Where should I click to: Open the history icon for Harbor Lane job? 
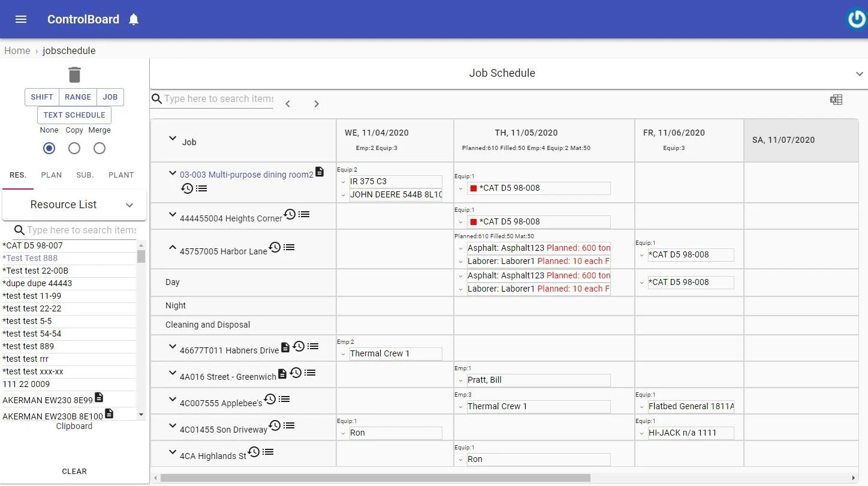pos(275,247)
